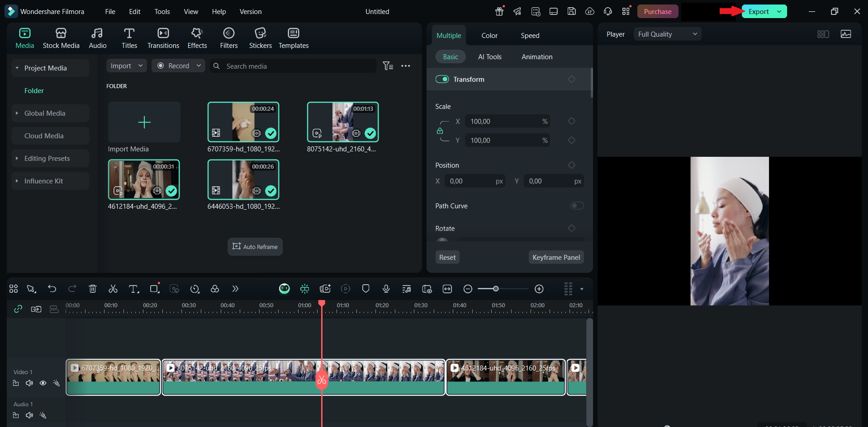Screen dimensions: 868x427
Task: Select the Text tool in timeline toolbar
Action: (x=133, y=289)
